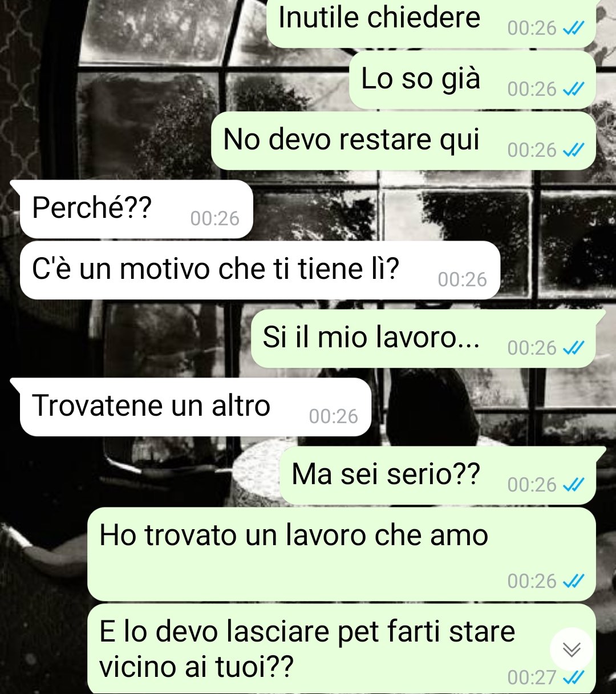Tap the double check on 'No devo restare qui'
This screenshot has height=694, width=616.
(x=573, y=151)
